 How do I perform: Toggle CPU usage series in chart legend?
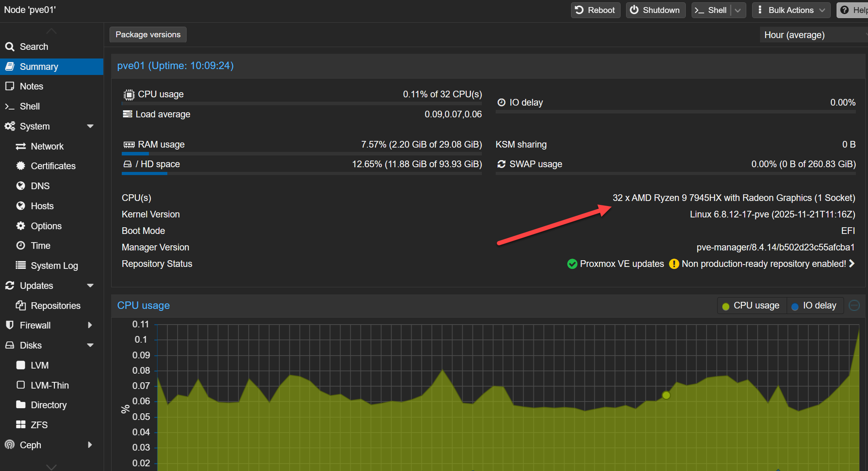752,306
